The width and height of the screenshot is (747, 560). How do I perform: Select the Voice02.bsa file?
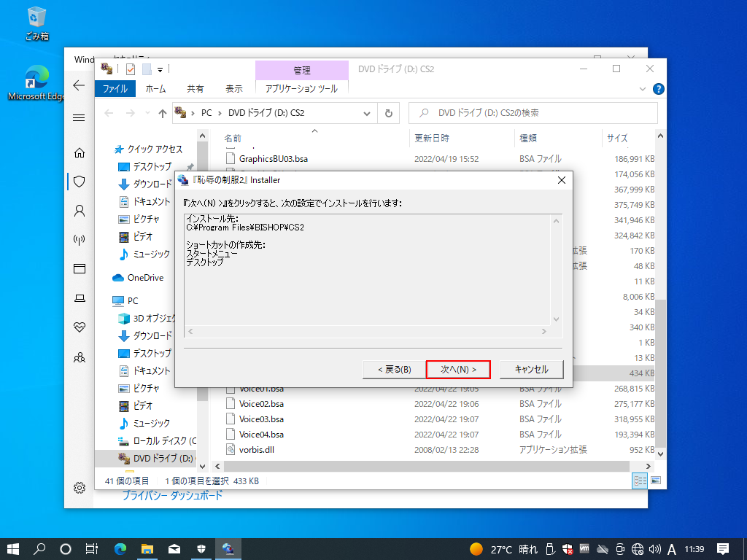(261, 404)
